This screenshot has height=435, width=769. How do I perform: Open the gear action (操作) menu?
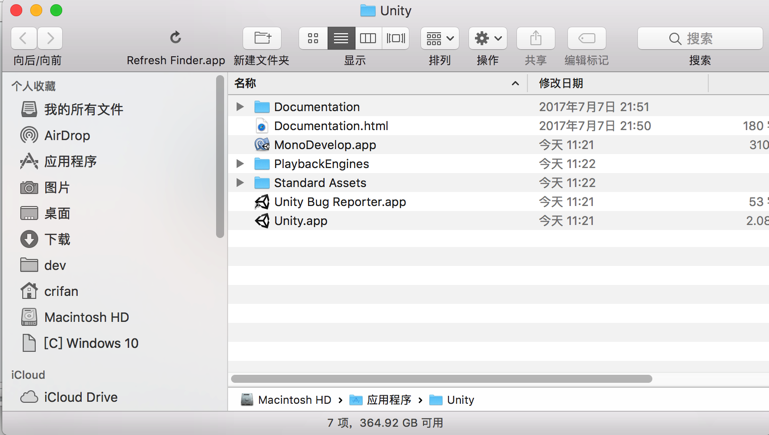487,38
